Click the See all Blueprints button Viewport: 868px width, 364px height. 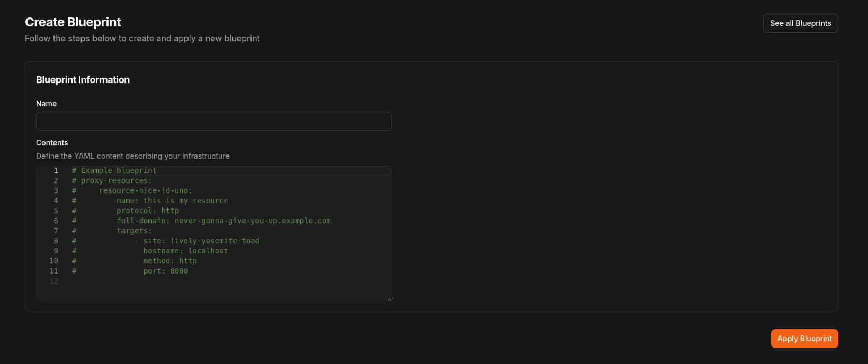click(800, 23)
